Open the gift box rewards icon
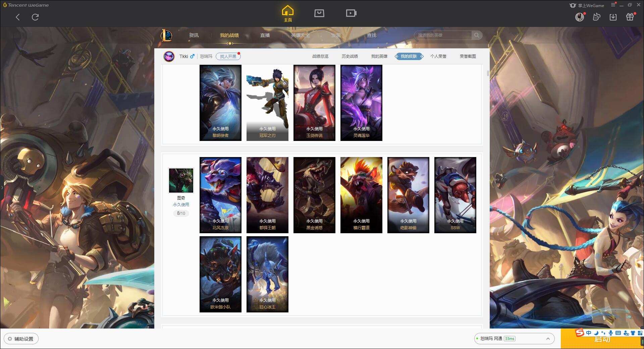The width and height of the screenshot is (644, 349). [630, 17]
